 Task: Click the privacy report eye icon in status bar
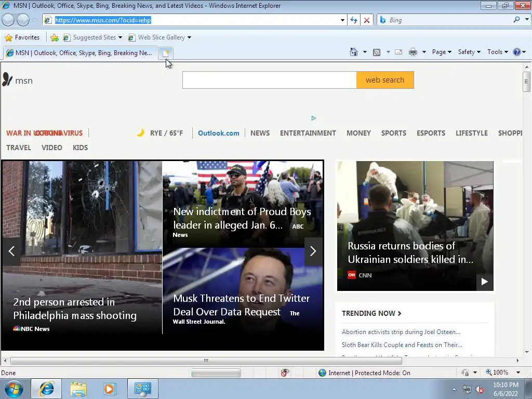[x=285, y=373]
